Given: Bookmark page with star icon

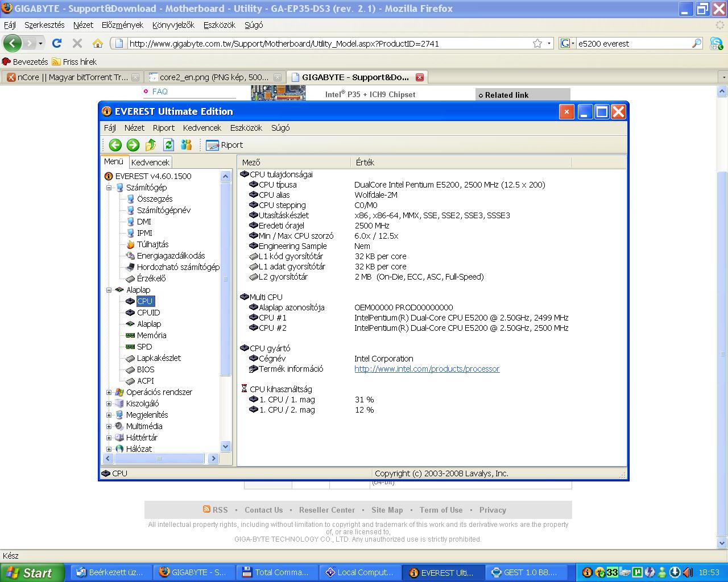Looking at the screenshot, I should pyautogui.click(x=537, y=43).
